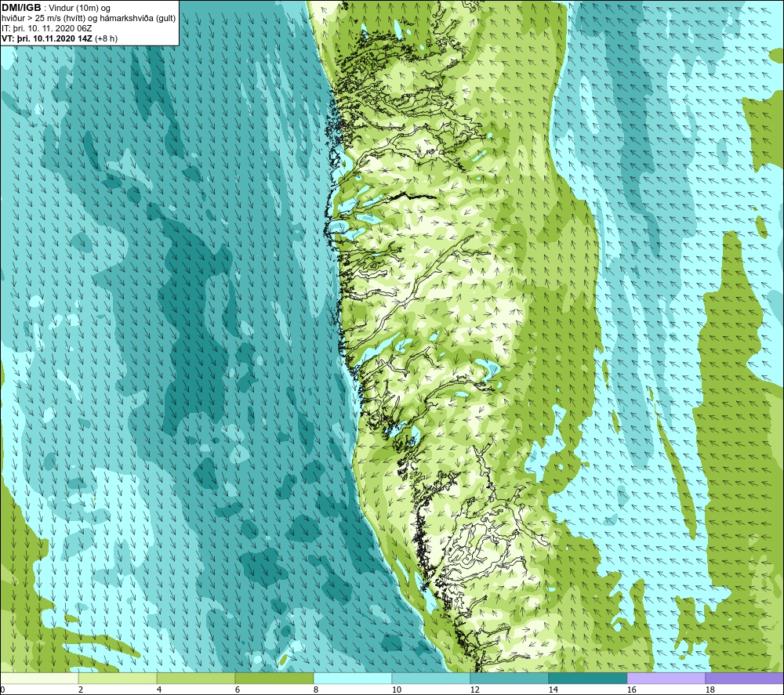
Task: Select the 10–12 m/s light teal swatch
Action: [x=431, y=678]
